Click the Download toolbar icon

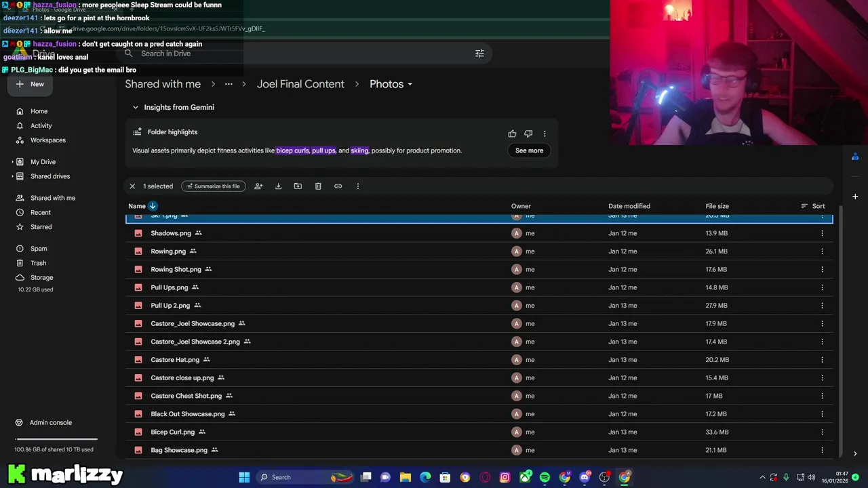coord(278,186)
